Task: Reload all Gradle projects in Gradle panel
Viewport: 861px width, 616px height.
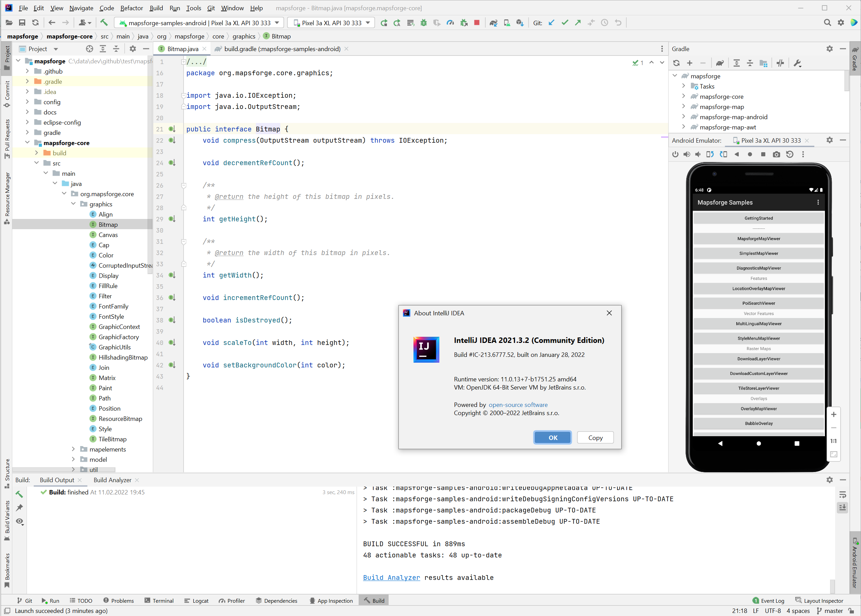Action: (x=676, y=63)
